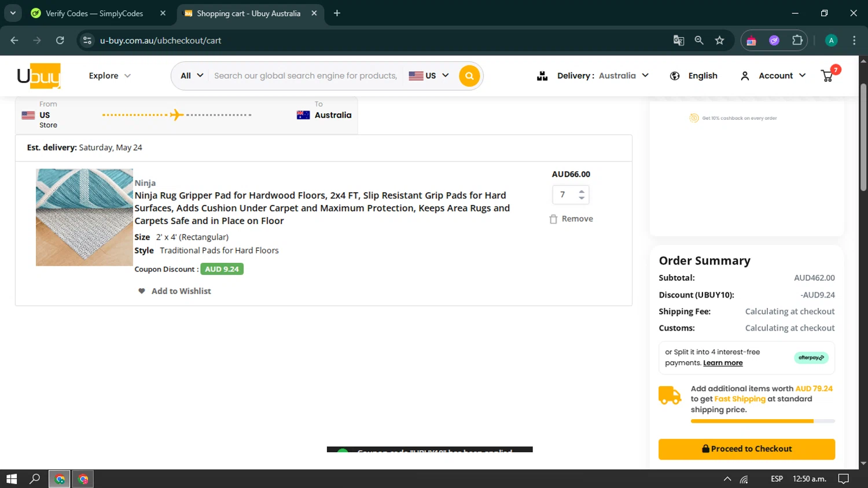Click the cashback coin icon

[x=694, y=118]
